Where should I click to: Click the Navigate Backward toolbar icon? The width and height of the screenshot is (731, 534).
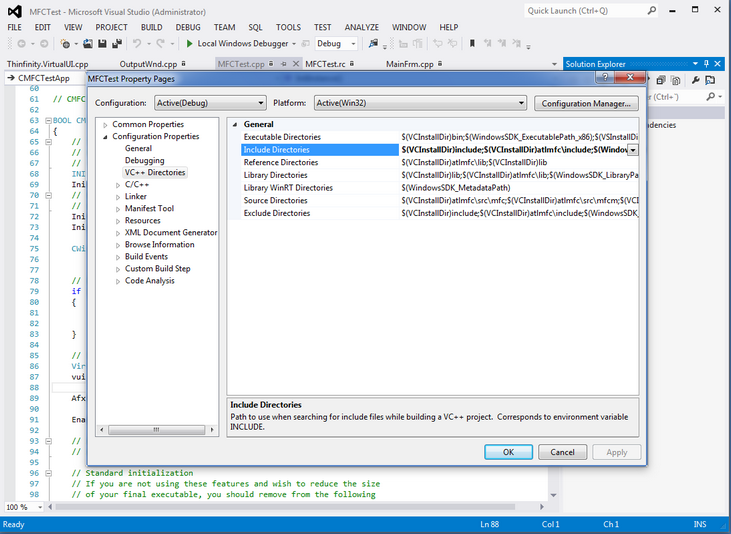[21, 44]
